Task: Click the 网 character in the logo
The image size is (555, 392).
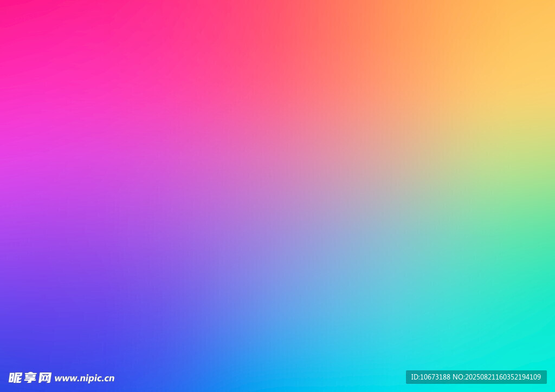Action: tap(45, 378)
